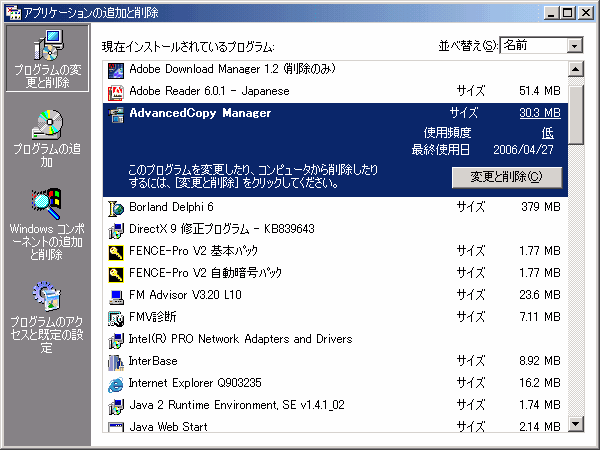Viewport: 600px width, 450px height.
Task: Click 23.6 MB size value
Action: coord(540,295)
